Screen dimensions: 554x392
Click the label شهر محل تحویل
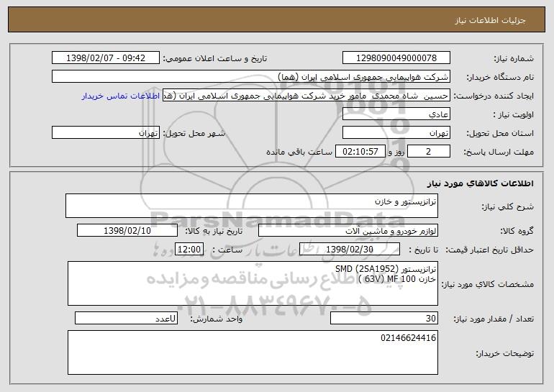pos(194,134)
